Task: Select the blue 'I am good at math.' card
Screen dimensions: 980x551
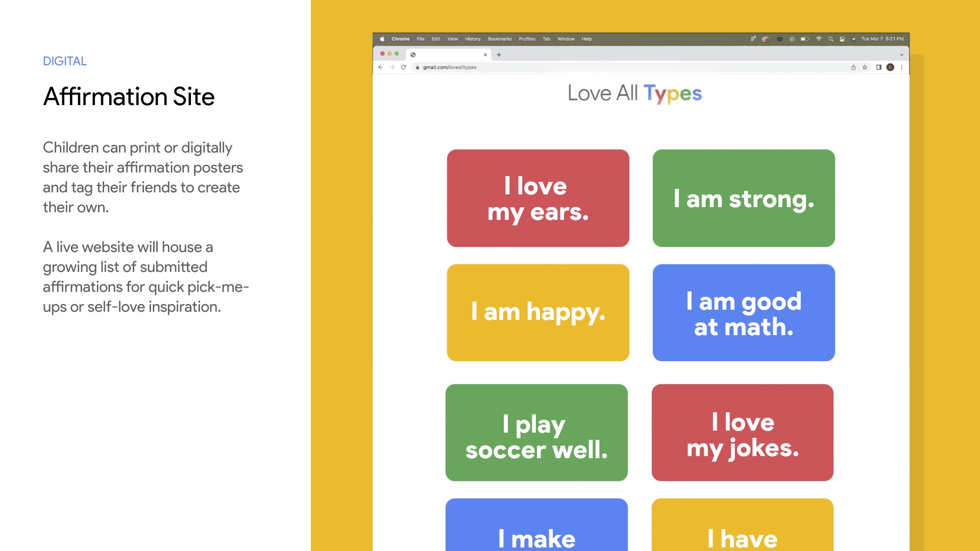Action: 743,313
